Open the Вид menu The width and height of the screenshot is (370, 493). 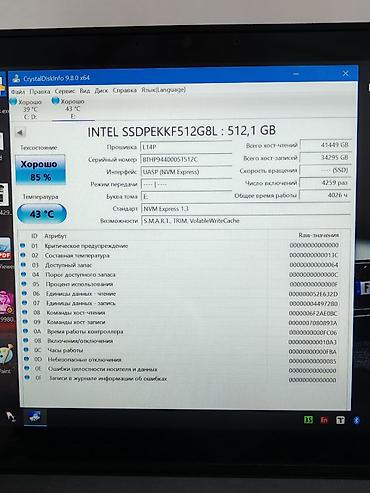(85, 91)
